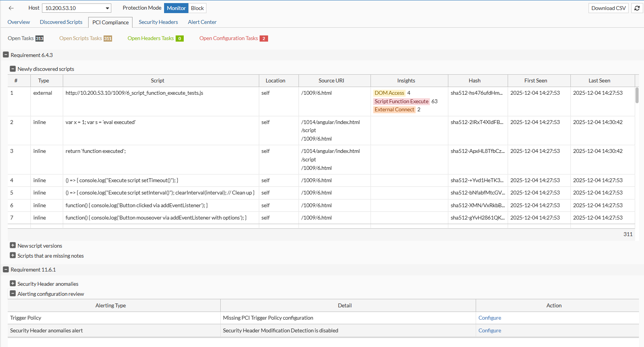Download the CSV report
The image size is (644, 347).
(x=608, y=8)
